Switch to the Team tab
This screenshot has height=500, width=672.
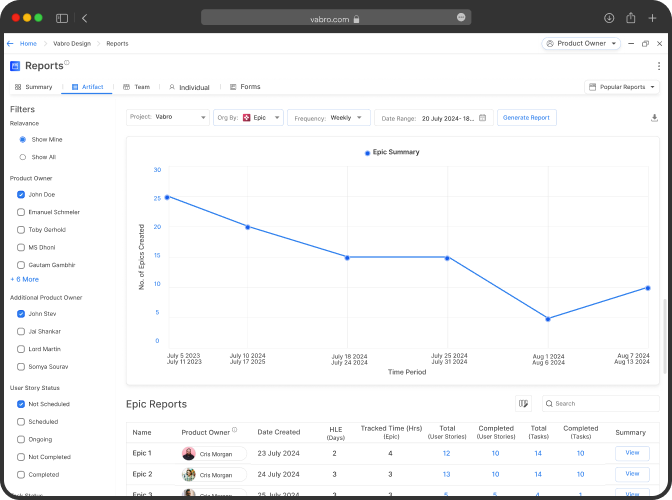click(x=136, y=87)
